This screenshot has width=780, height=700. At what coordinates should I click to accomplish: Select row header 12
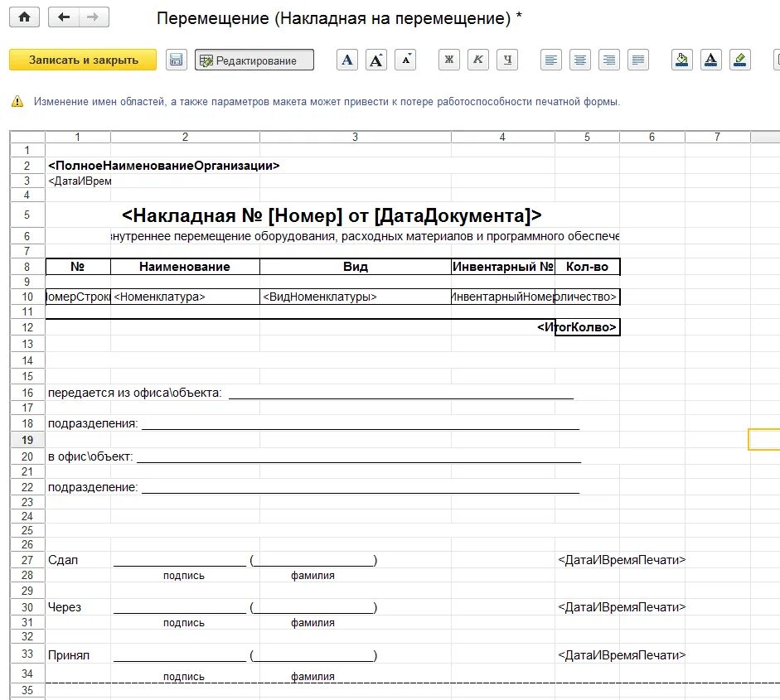pos(27,327)
